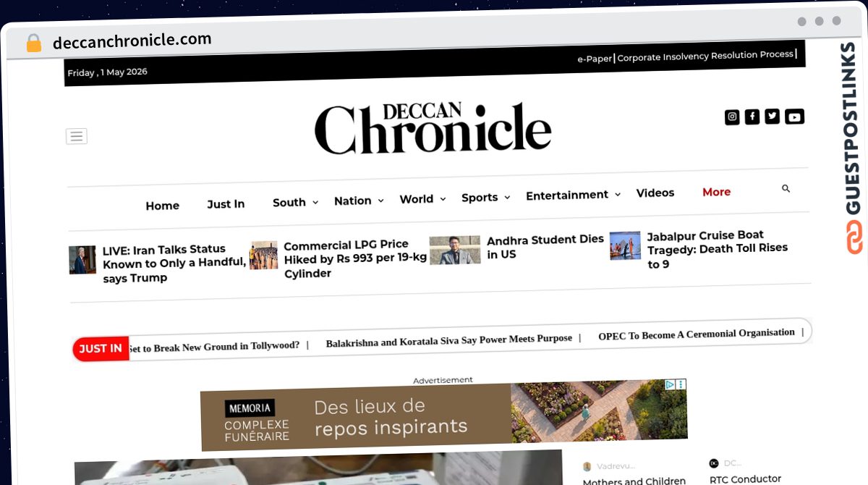Expand the Nation menu dropdown arrow

pyautogui.click(x=380, y=201)
